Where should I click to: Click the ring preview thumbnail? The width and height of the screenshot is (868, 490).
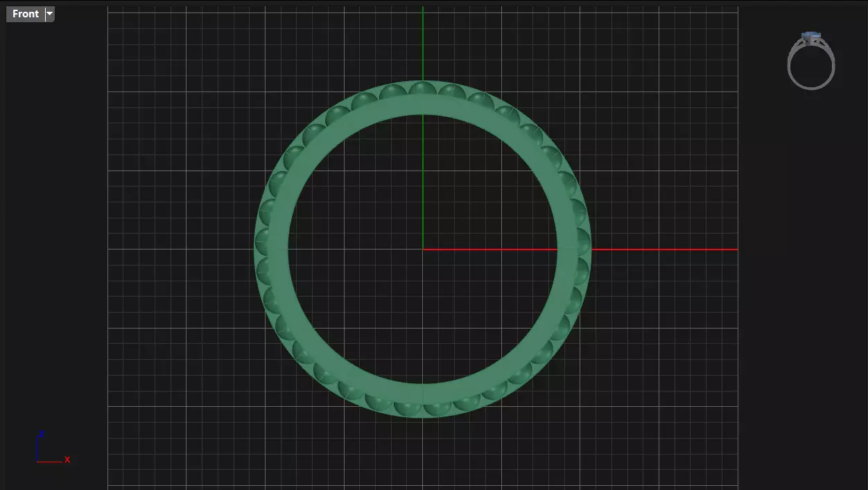coord(811,60)
